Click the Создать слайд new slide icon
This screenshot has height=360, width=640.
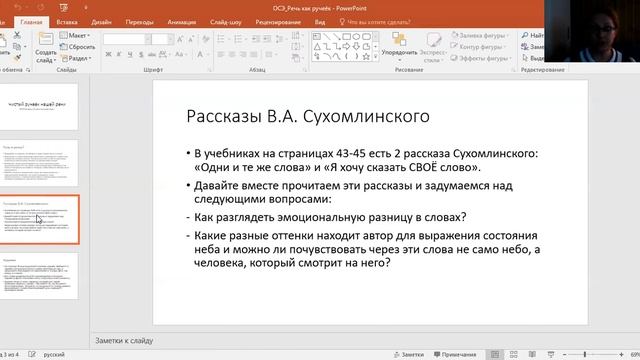[45, 40]
